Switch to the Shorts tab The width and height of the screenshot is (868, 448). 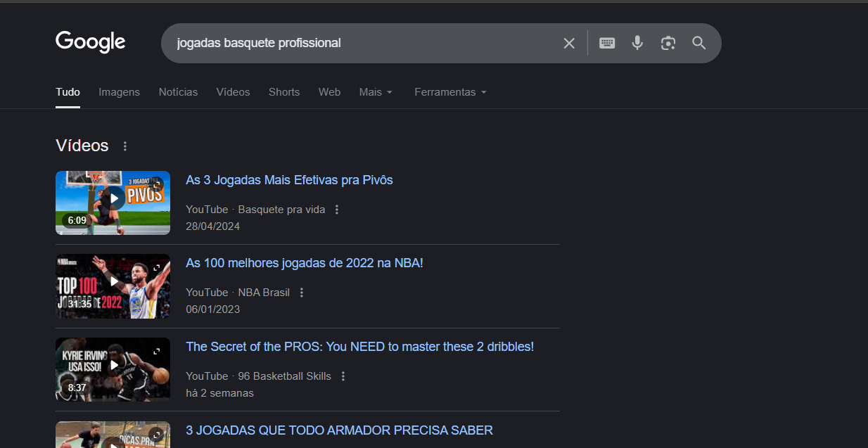[284, 92]
